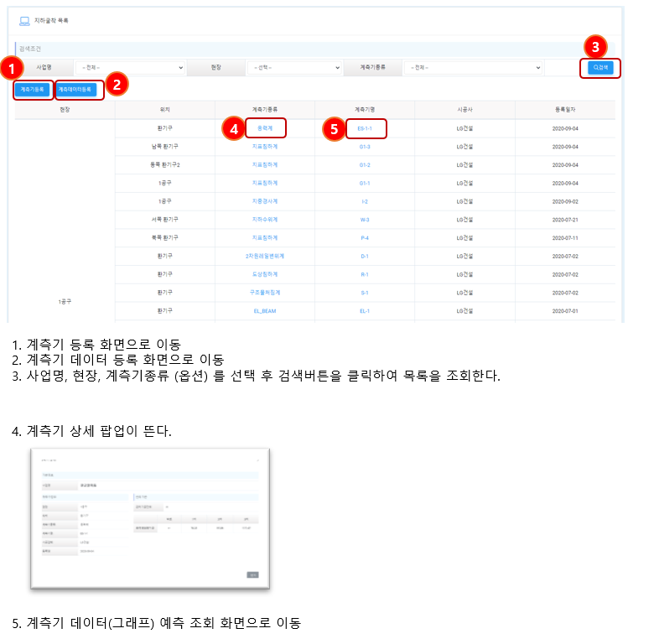Open the 계측기종류 dropdown
This screenshot has width=654, height=644.
point(473,68)
